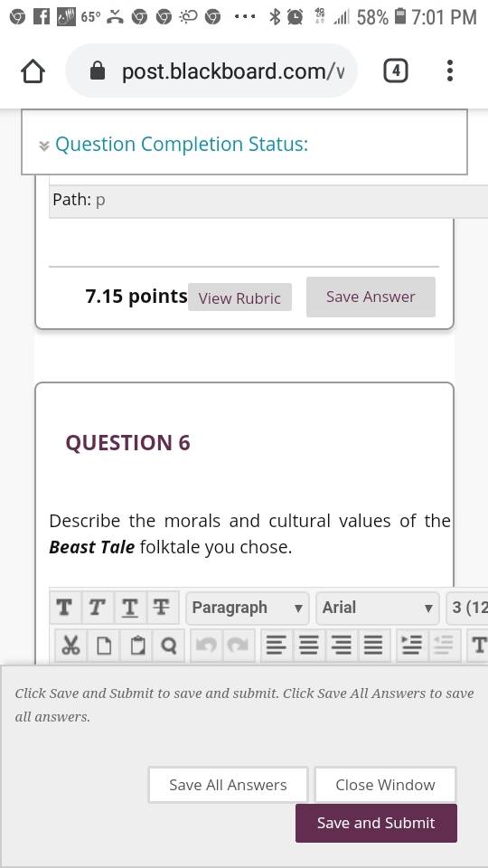This screenshot has width=488, height=868.
Task: Apply bold formatting in the editor toolbar
Action: click(65, 608)
